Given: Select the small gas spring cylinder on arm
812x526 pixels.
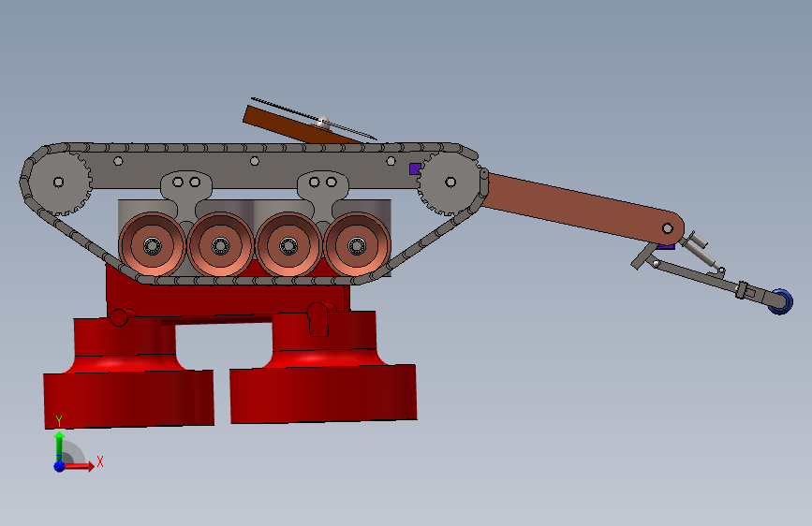Looking at the screenshot, I should (703, 253).
